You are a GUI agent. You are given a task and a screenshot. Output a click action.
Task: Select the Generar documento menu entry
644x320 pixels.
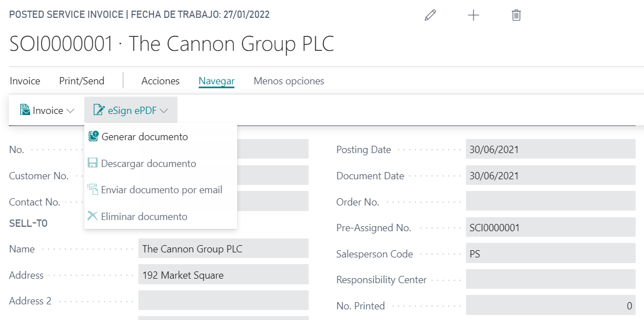(x=145, y=137)
